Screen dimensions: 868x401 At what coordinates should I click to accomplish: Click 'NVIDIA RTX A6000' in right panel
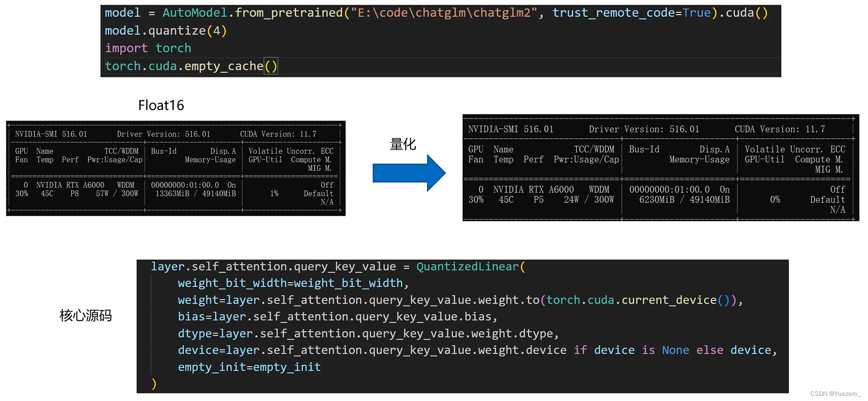coord(533,190)
